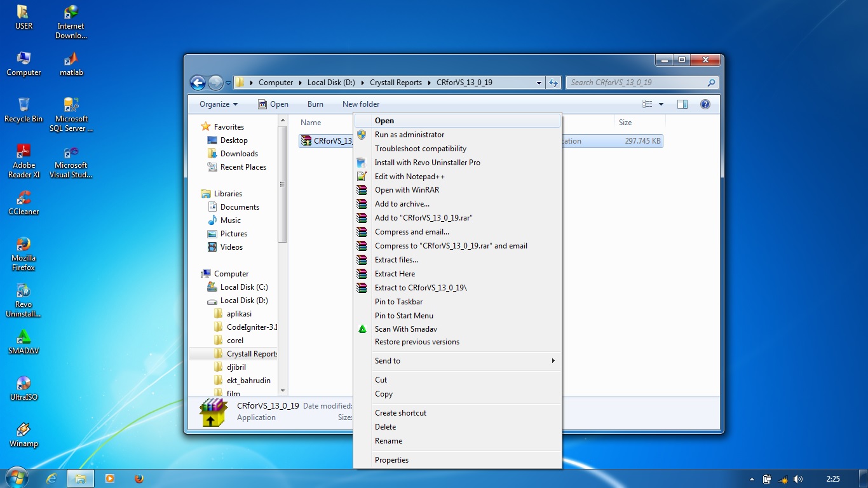The width and height of the screenshot is (868, 488).
Task: Open Windows Media Player from taskbar
Action: (109, 478)
